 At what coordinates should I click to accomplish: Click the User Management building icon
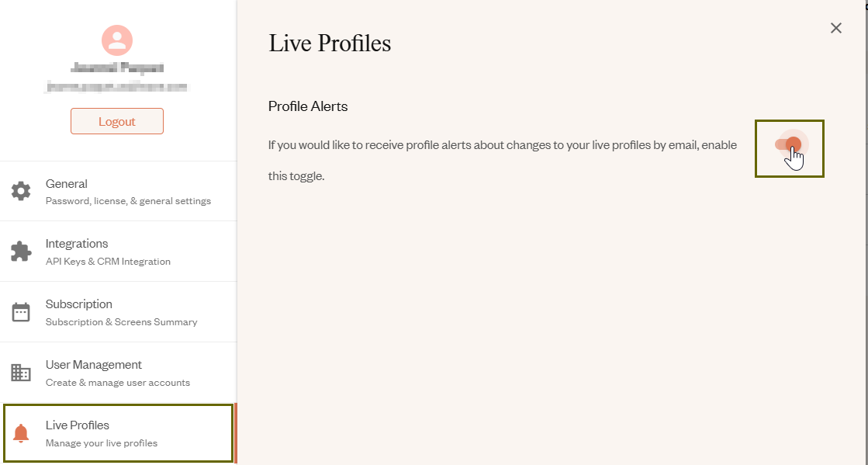[x=21, y=372]
